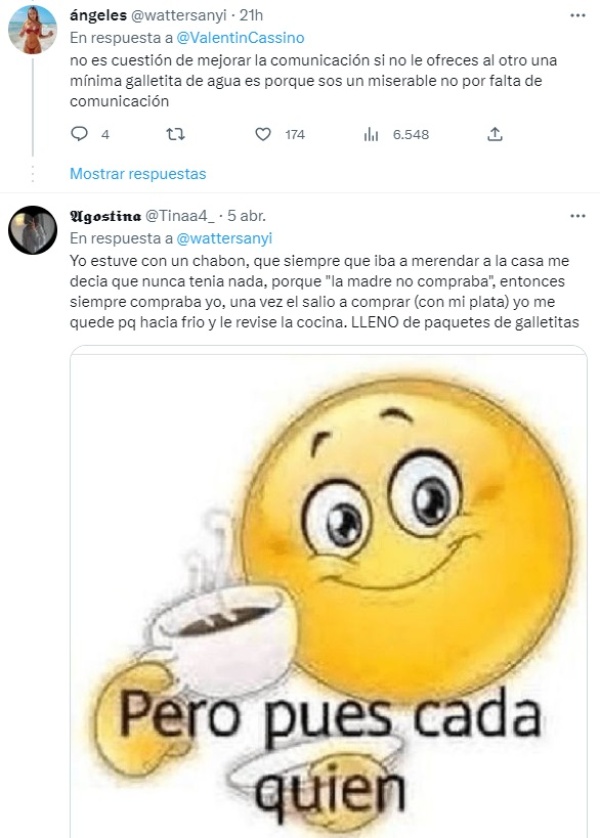
Task: View analytics bar chart icon
Action: coord(371,135)
